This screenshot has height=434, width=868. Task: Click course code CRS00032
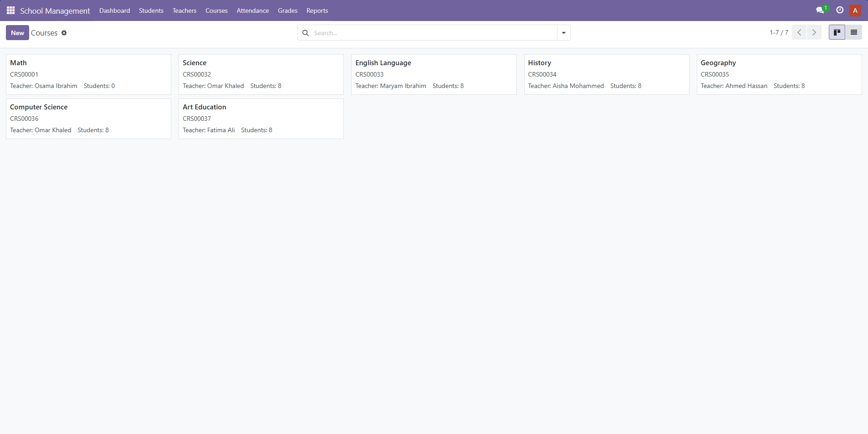[x=197, y=74]
